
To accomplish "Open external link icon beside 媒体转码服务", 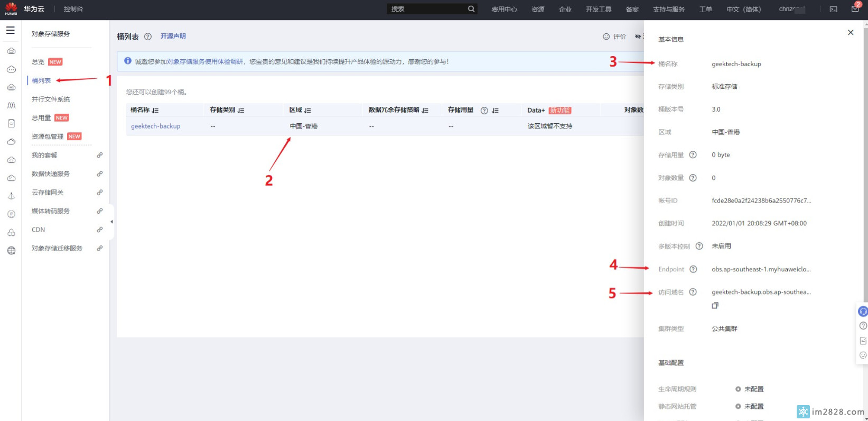I will click(99, 211).
